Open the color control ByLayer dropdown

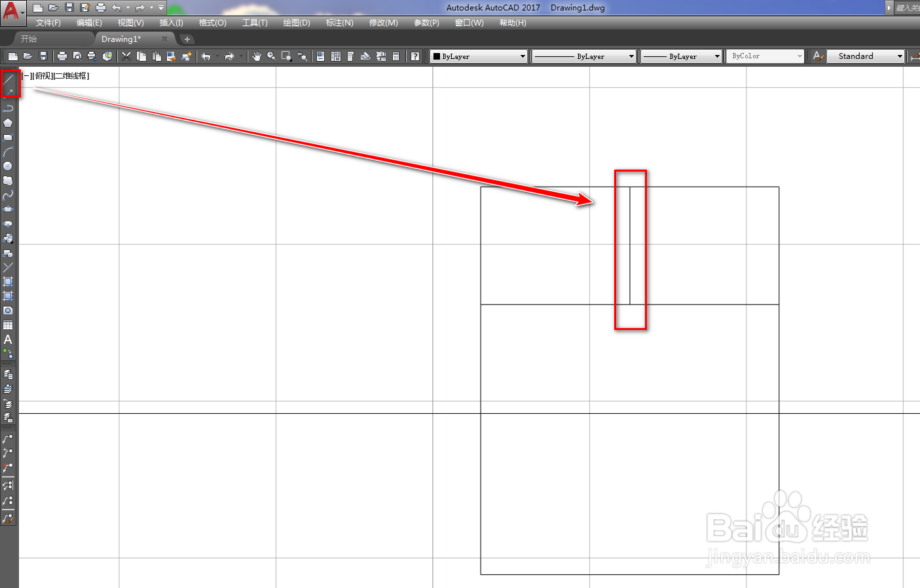coord(479,56)
